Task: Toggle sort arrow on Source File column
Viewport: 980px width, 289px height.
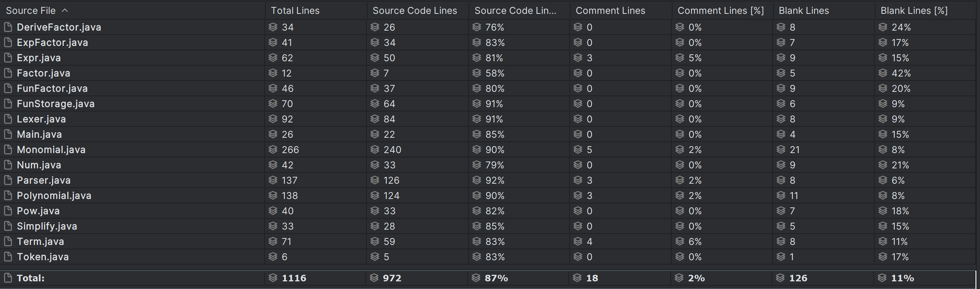Action: pyautogui.click(x=65, y=11)
